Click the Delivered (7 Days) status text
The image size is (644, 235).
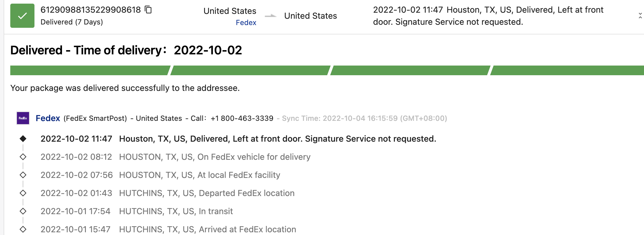pyautogui.click(x=72, y=22)
